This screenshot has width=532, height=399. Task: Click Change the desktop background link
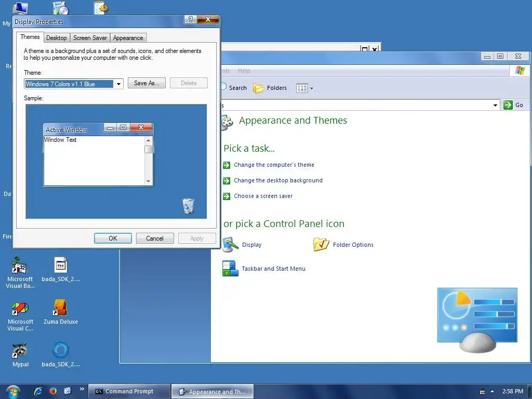click(x=278, y=180)
